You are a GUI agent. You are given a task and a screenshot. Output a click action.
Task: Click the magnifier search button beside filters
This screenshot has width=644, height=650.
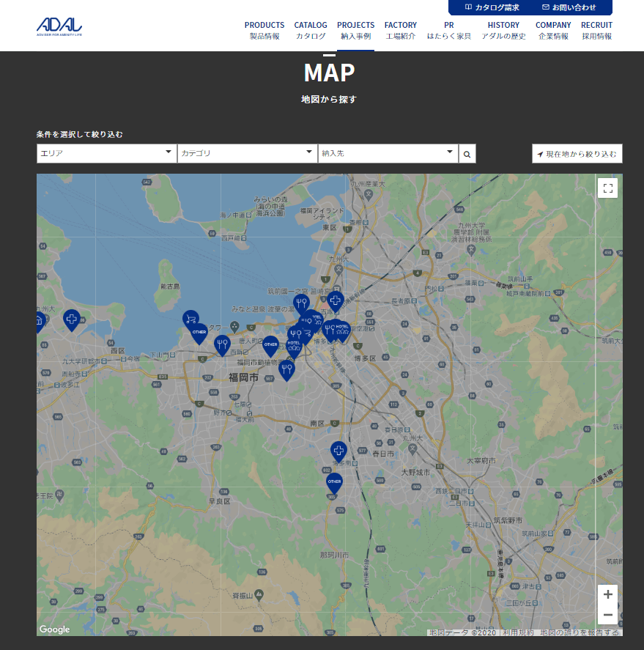pyautogui.click(x=467, y=154)
